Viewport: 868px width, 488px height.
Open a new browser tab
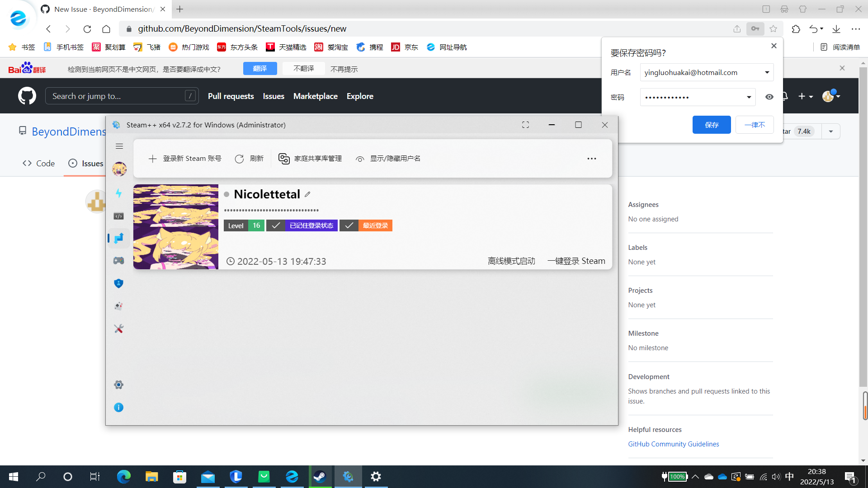click(180, 9)
